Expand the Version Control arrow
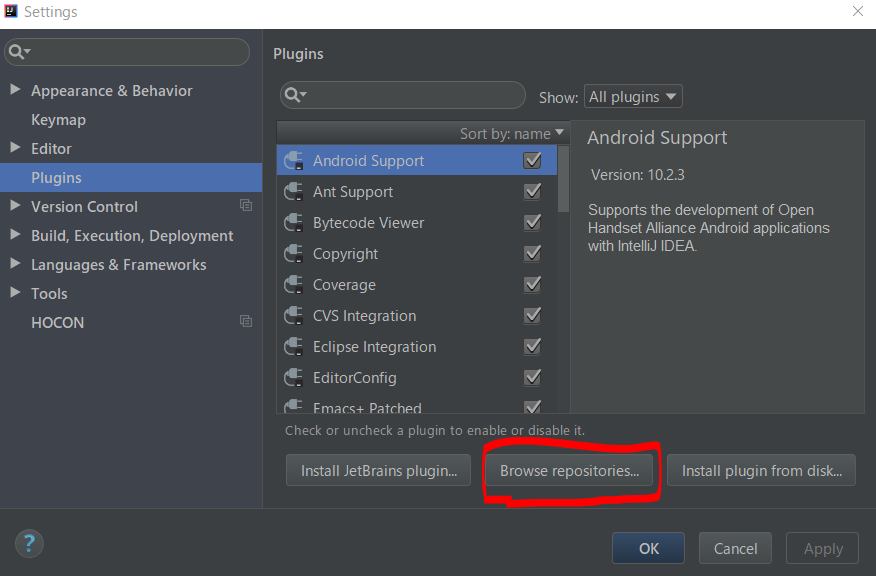Viewport: 876px width, 576px height. [x=15, y=206]
